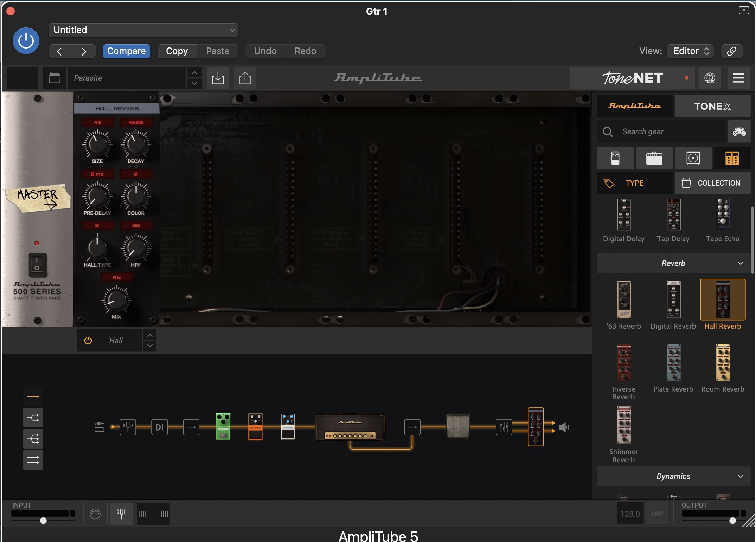
Task: Select the stomp pedal gear category icon
Action: coord(615,159)
